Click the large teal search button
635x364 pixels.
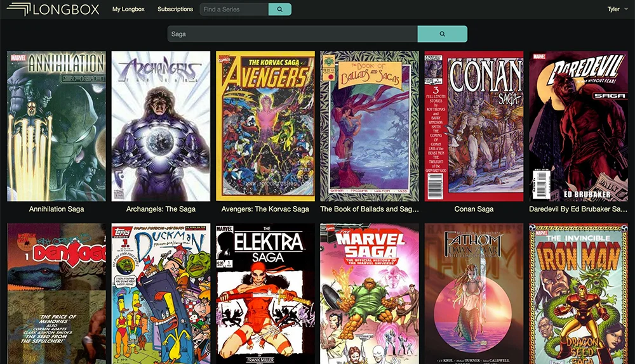pos(442,34)
